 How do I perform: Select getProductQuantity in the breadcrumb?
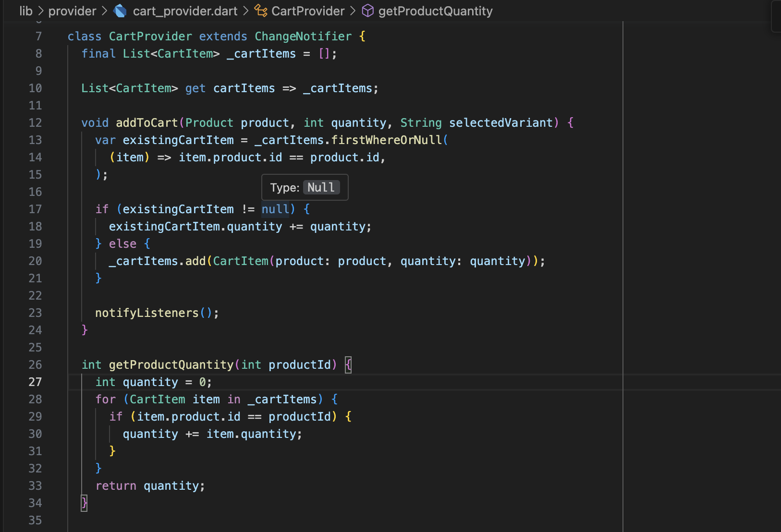[435, 11]
